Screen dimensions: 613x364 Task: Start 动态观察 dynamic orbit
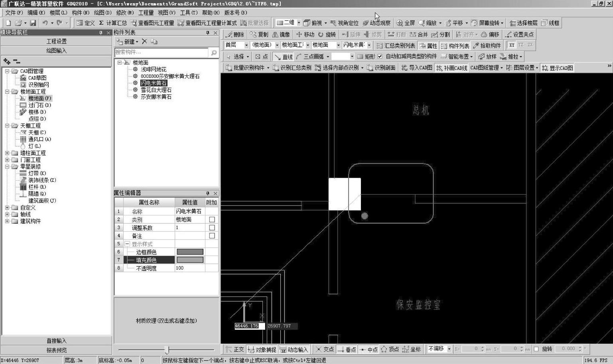pos(376,23)
